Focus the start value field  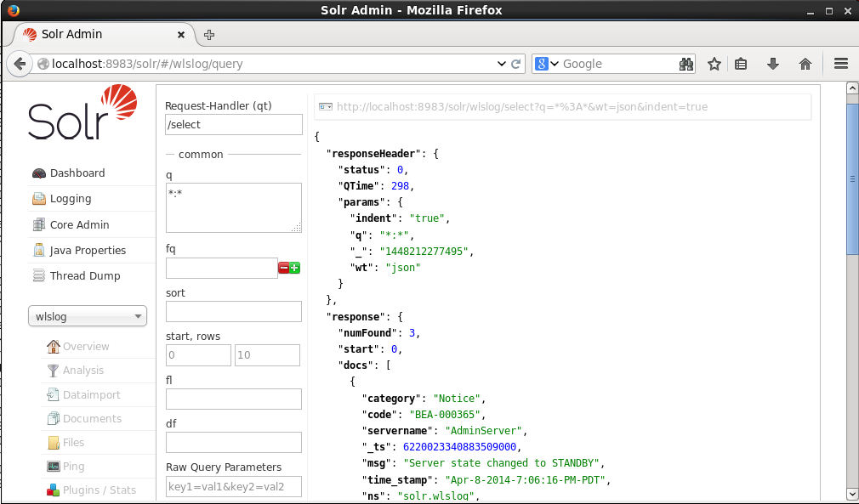click(x=198, y=355)
